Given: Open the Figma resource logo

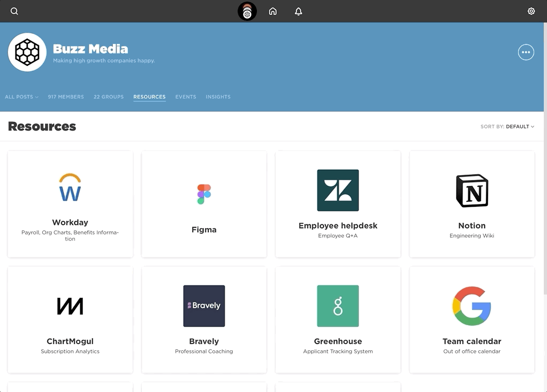Looking at the screenshot, I should point(204,194).
